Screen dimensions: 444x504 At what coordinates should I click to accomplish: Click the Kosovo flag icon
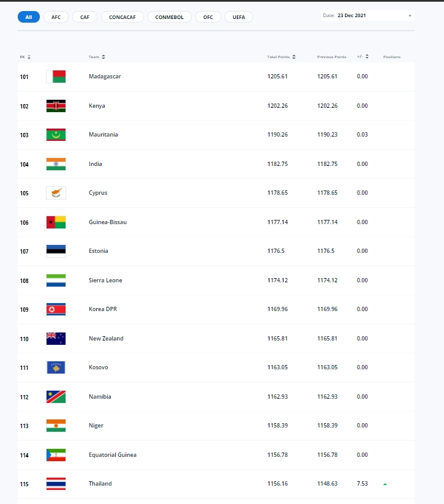(56, 367)
